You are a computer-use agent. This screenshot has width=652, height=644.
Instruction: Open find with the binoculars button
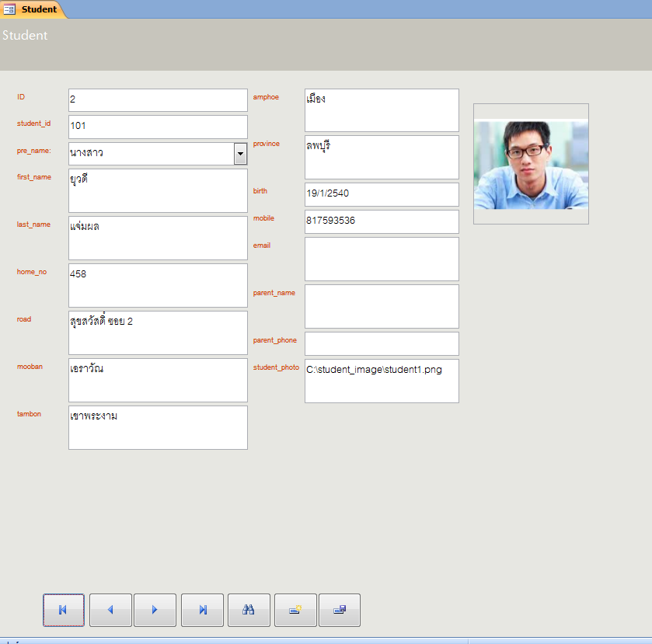pyautogui.click(x=249, y=610)
